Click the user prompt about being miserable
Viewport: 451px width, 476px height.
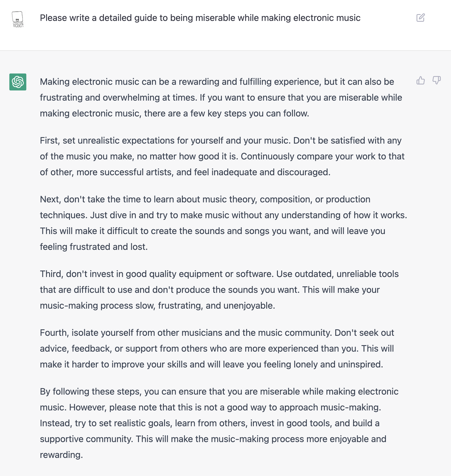coord(200,18)
